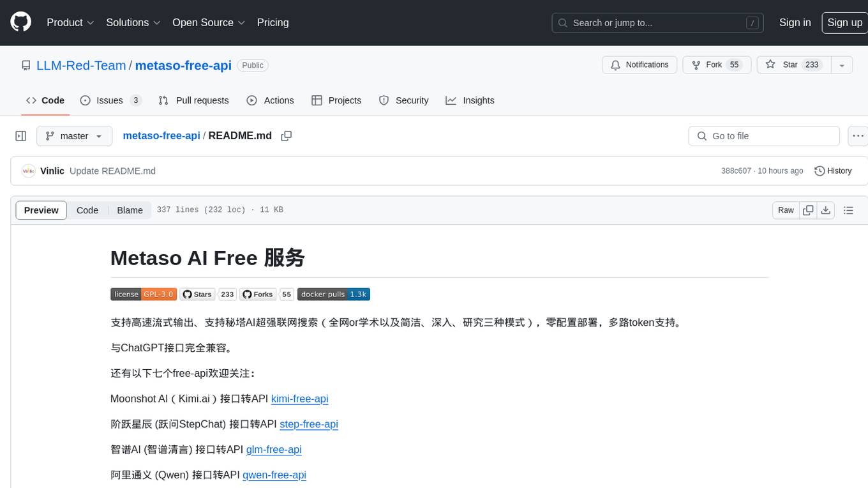868x488 pixels.
Task: Copy the README.md file path
Action: point(287,136)
